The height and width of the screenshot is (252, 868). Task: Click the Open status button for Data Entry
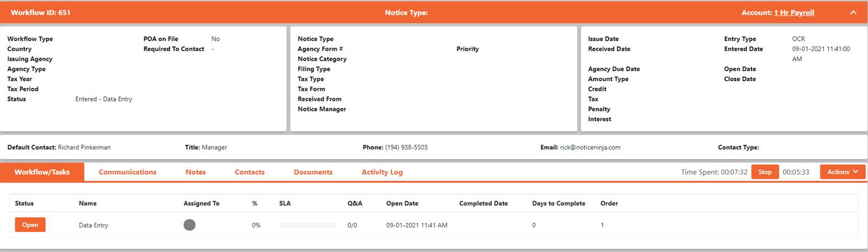coord(30,225)
